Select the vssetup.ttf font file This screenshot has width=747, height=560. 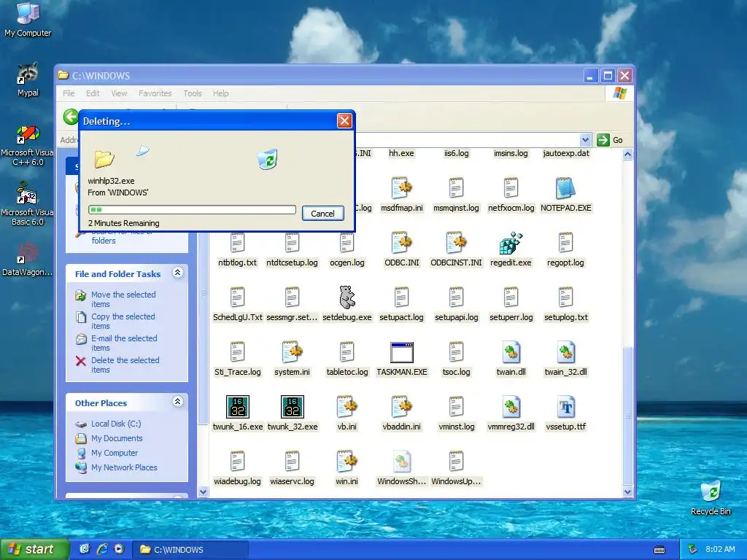(565, 407)
